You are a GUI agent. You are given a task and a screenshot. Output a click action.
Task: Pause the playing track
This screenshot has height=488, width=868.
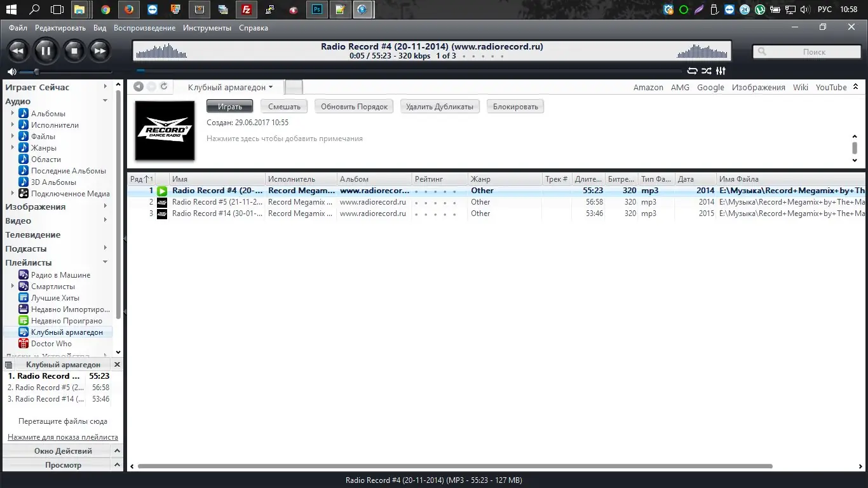46,51
